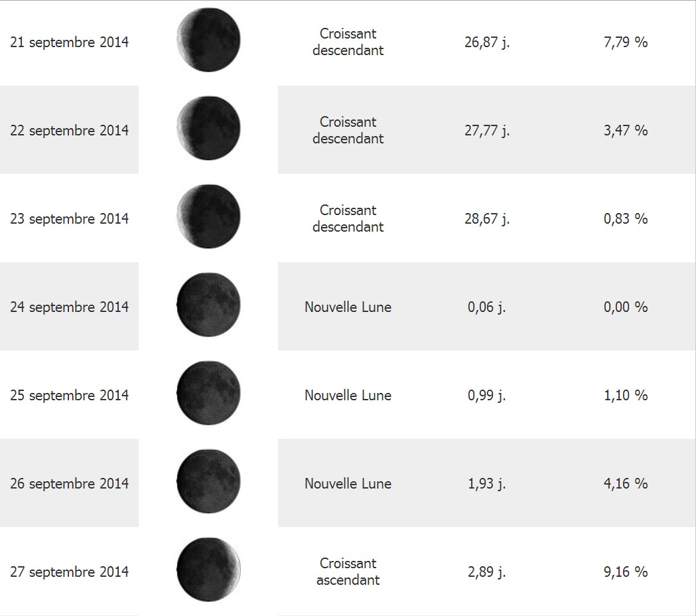Screen dimensions: 696x616
Task: Select the illumination value 9,16 %
Action: click(x=626, y=572)
